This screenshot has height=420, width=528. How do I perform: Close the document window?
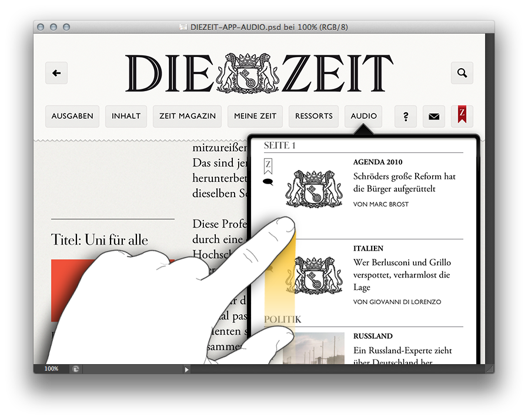click(x=41, y=27)
